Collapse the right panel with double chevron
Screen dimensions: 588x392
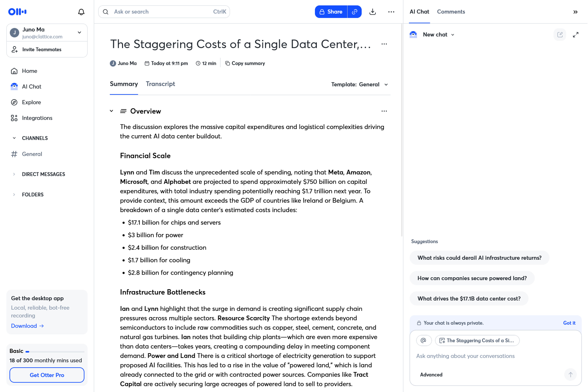tap(575, 12)
